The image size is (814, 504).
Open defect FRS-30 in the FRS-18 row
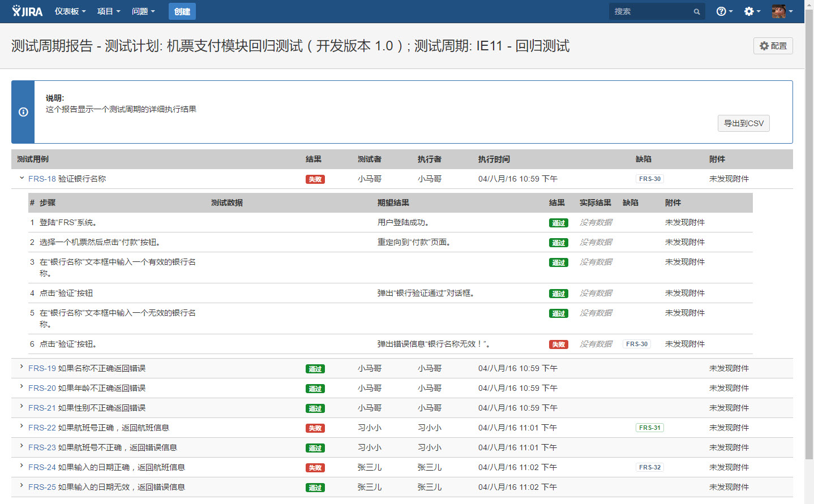650,179
